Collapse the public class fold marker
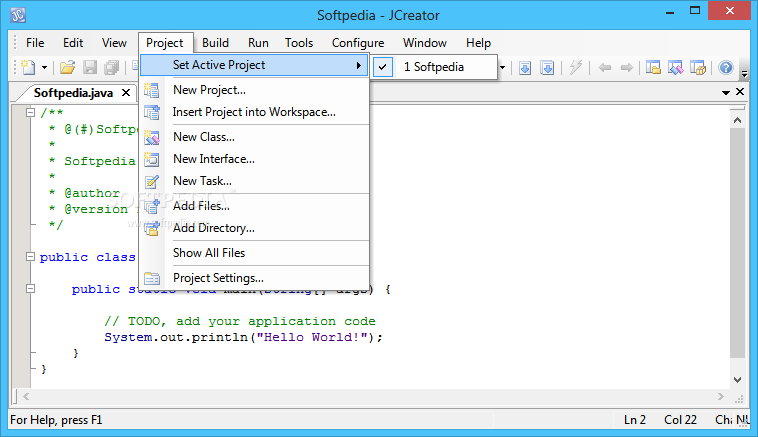Image resolution: width=758 pixels, height=437 pixels. (30, 257)
